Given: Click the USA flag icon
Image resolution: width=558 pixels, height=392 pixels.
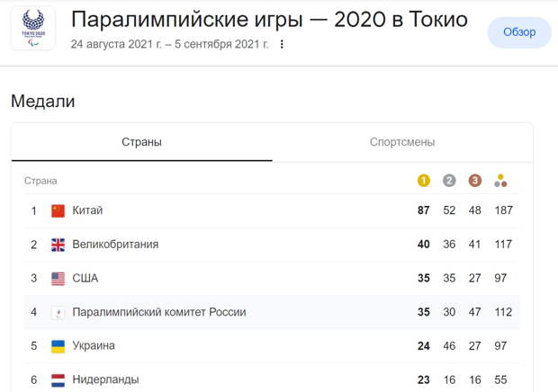Looking at the screenshot, I should 58,279.
